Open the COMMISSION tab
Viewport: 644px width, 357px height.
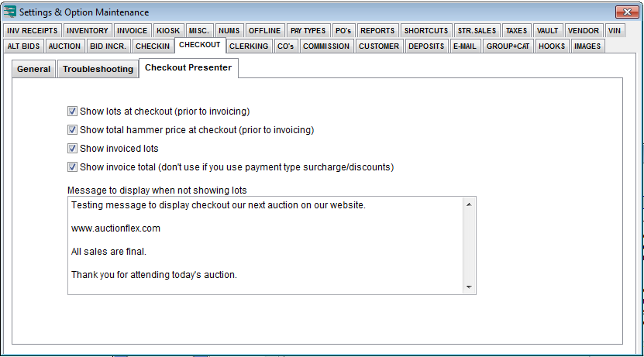(x=326, y=46)
